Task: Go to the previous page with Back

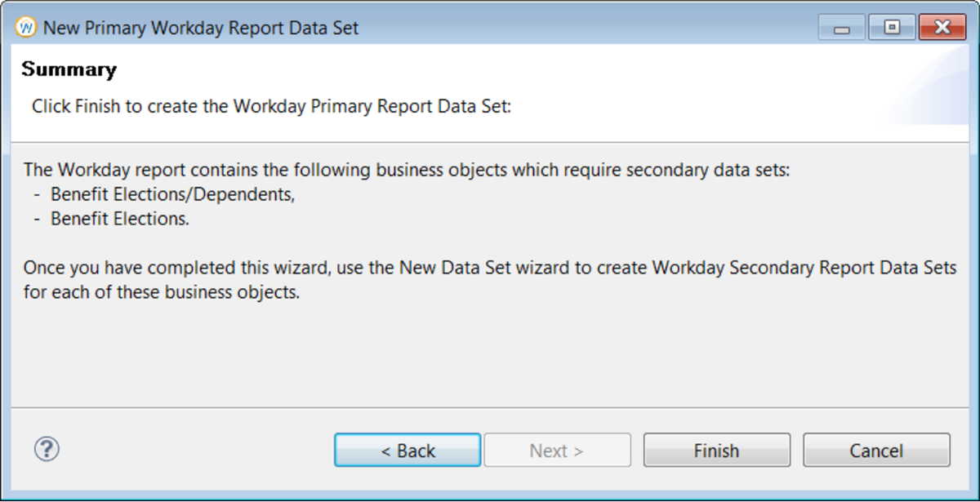Action: 408,450
